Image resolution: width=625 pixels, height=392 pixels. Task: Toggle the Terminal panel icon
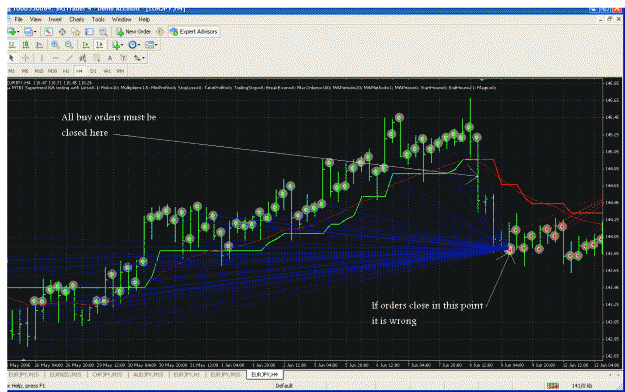(x=89, y=32)
